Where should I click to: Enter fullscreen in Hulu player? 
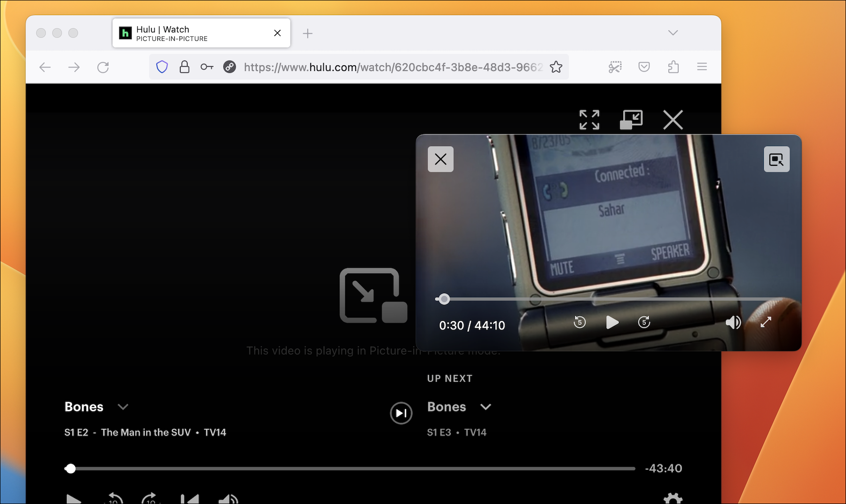coord(589,120)
